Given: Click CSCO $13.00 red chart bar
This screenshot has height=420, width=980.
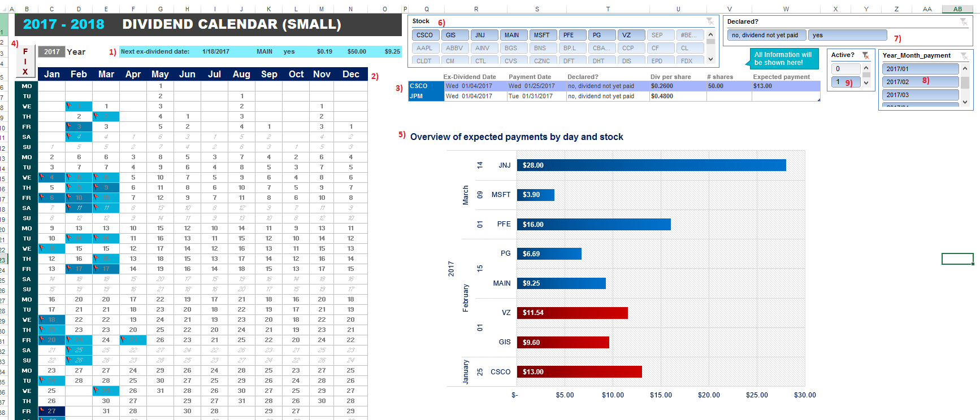Looking at the screenshot, I should tap(579, 371).
